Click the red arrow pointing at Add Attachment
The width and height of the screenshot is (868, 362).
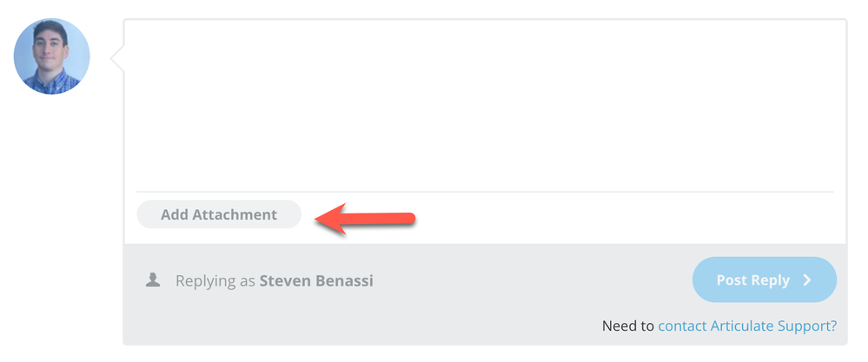[366, 219]
